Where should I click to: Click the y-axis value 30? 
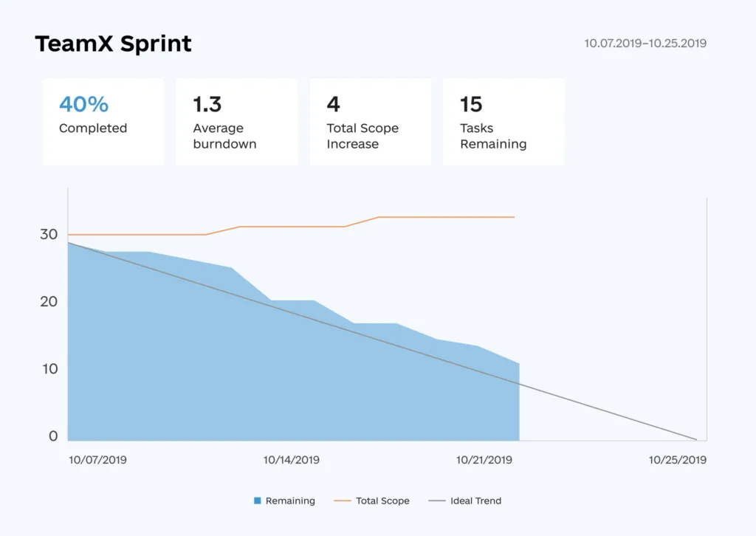click(x=49, y=234)
